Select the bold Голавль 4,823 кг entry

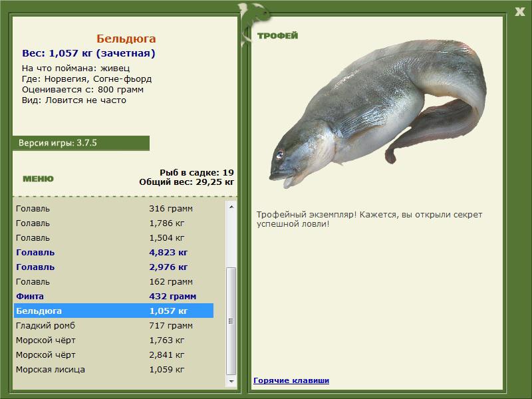click(x=114, y=253)
